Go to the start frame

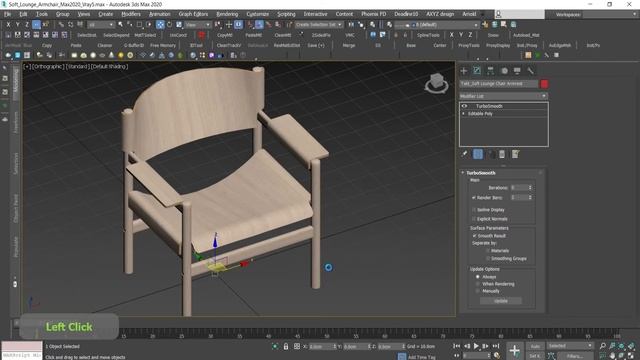457,346
